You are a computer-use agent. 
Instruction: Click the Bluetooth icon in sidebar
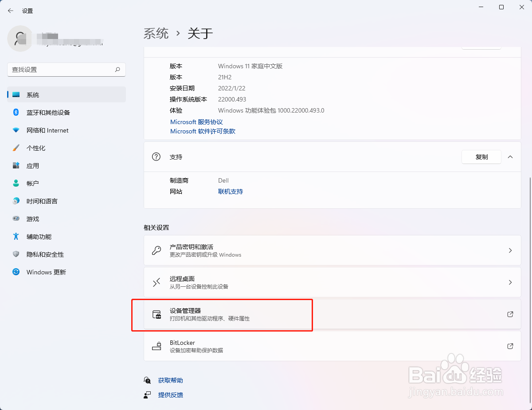pyautogui.click(x=16, y=113)
